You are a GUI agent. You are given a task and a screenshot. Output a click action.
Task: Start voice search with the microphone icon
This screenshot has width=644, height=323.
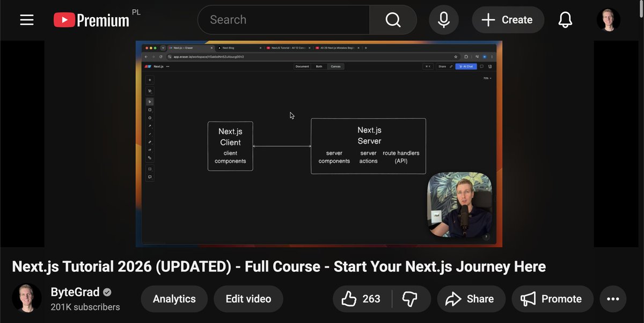coord(444,20)
